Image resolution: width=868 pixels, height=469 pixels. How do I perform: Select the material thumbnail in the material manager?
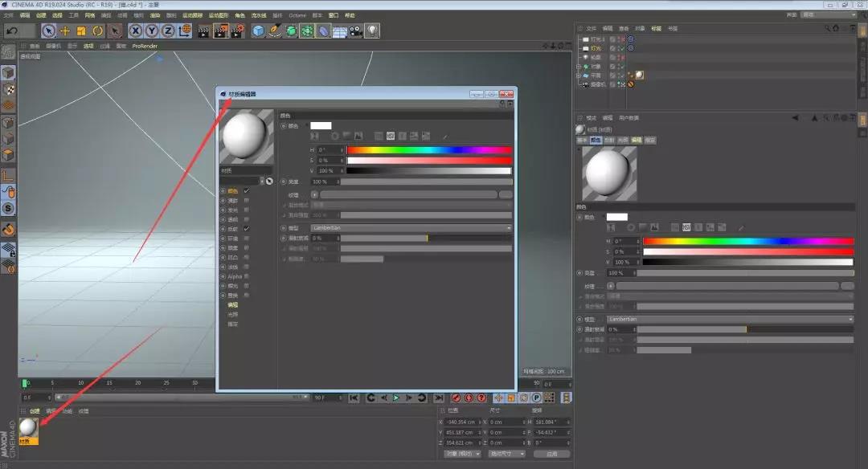[x=28, y=426]
